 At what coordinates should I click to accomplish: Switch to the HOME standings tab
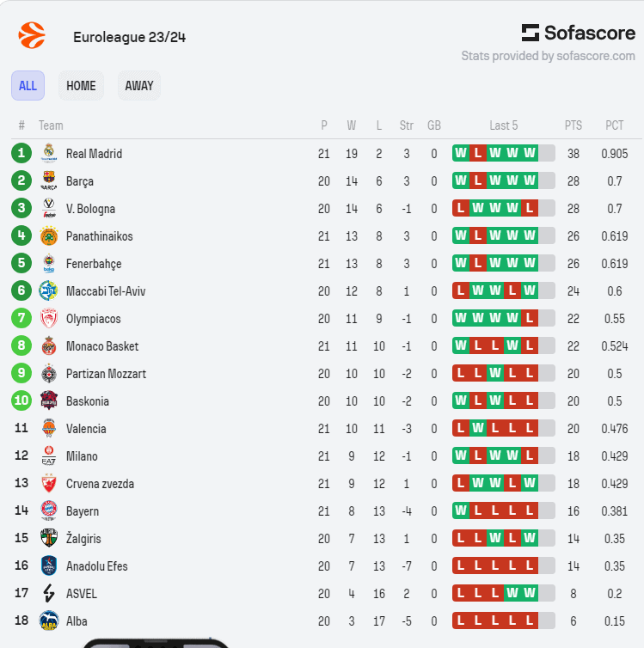click(x=81, y=86)
